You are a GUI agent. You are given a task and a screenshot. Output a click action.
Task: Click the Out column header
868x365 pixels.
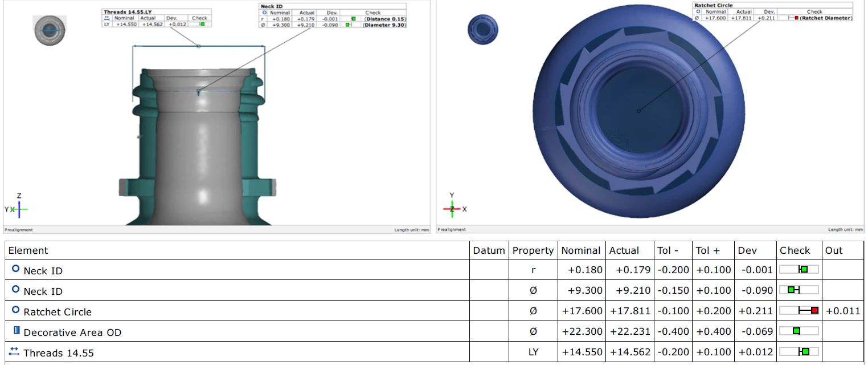tap(833, 250)
